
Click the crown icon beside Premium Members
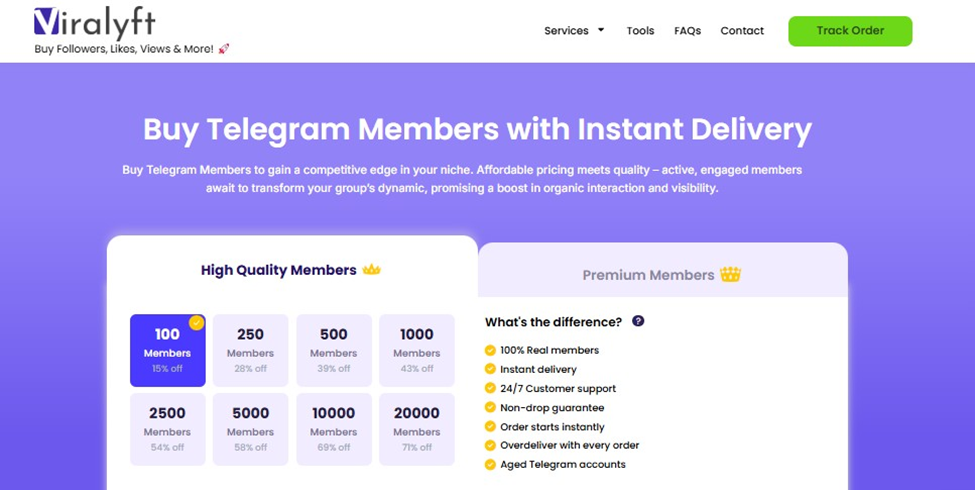tap(731, 274)
